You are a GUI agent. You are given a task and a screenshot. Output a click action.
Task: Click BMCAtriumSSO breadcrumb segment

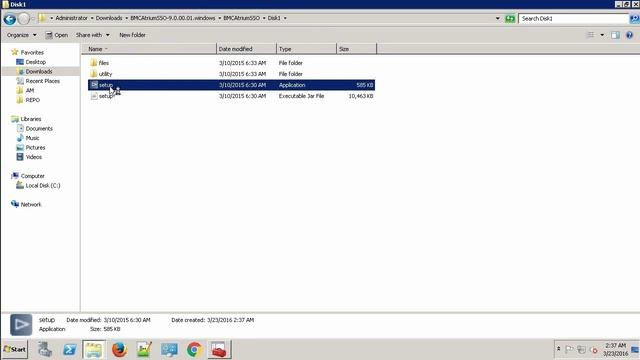[241, 18]
